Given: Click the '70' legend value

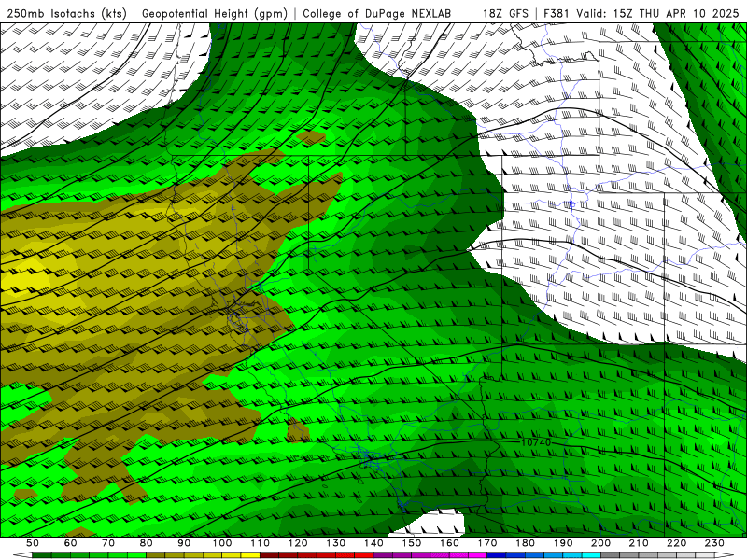Looking at the screenshot, I should (108, 543).
